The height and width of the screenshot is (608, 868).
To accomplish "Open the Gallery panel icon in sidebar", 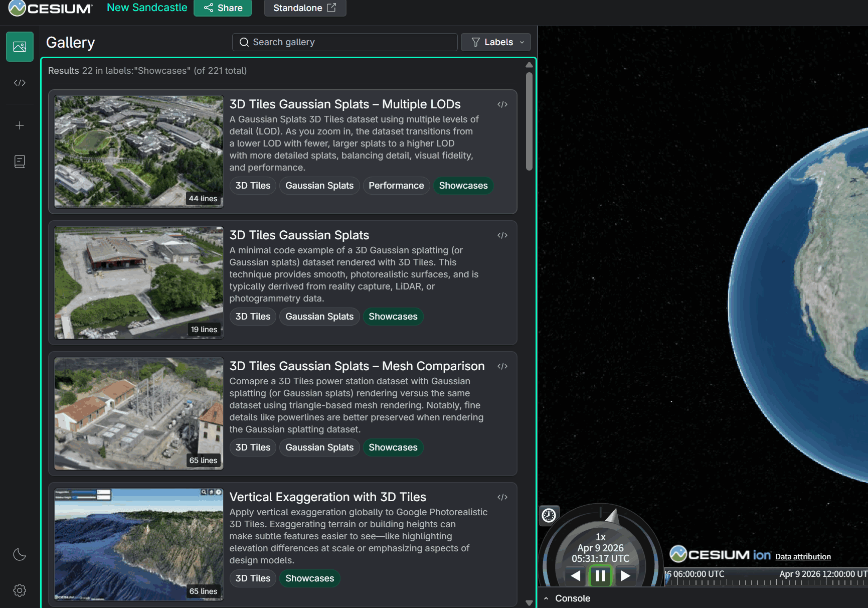I will (x=20, y=47).
